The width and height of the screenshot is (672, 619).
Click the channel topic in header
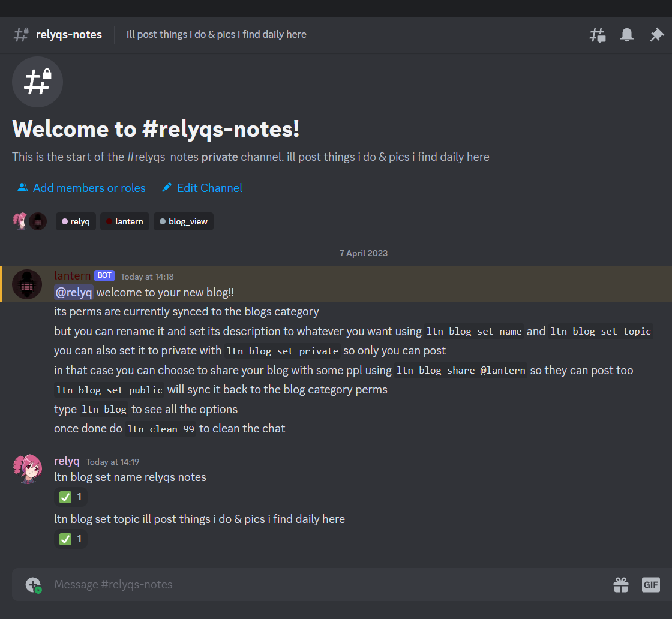[x=216, y=34]
